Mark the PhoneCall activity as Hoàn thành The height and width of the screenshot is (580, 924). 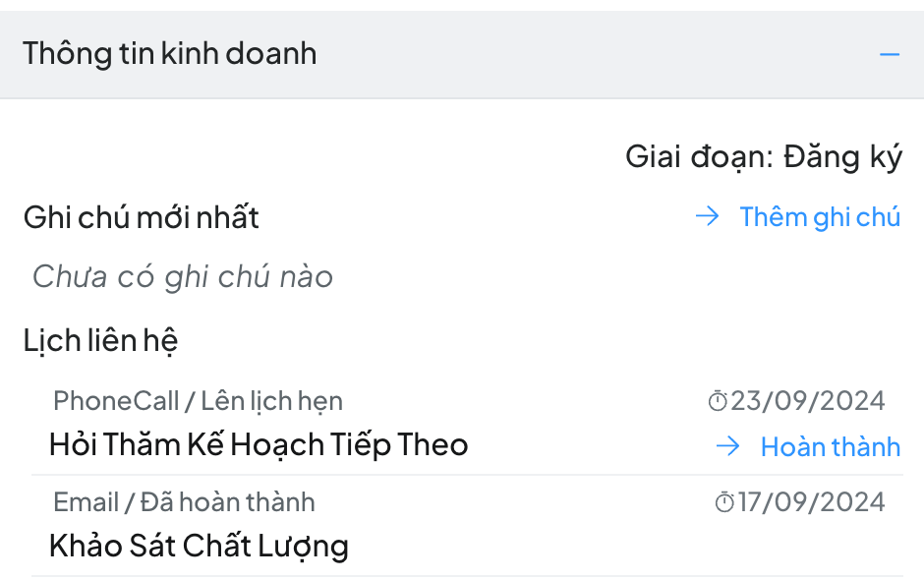click(830, 447)
